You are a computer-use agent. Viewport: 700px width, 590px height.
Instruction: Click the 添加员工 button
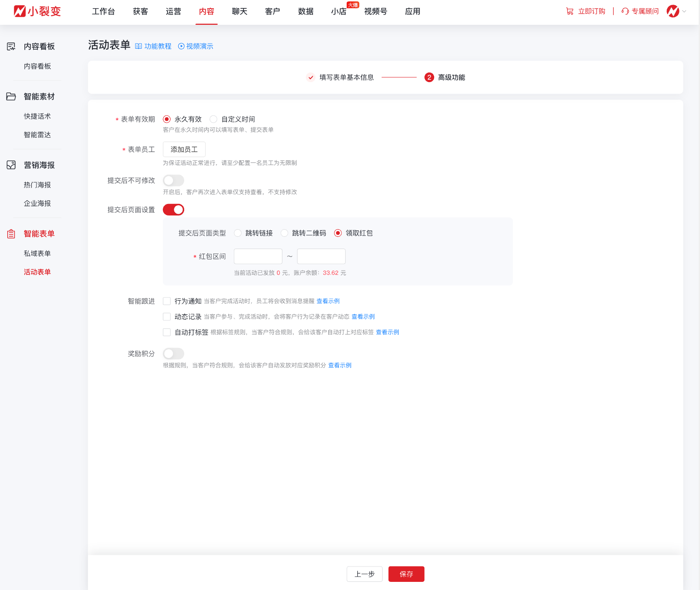click(x=184, y=150)
